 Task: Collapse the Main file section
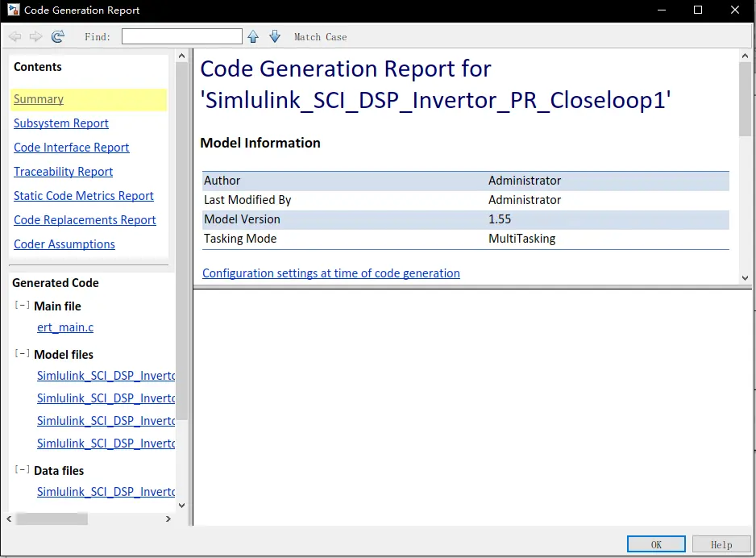(22, 305)
